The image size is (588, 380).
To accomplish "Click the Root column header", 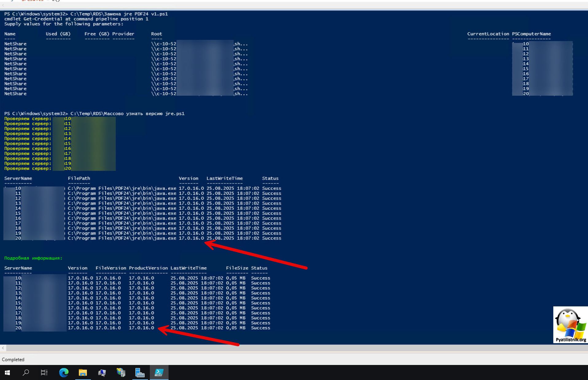I will tap(157, 34).
